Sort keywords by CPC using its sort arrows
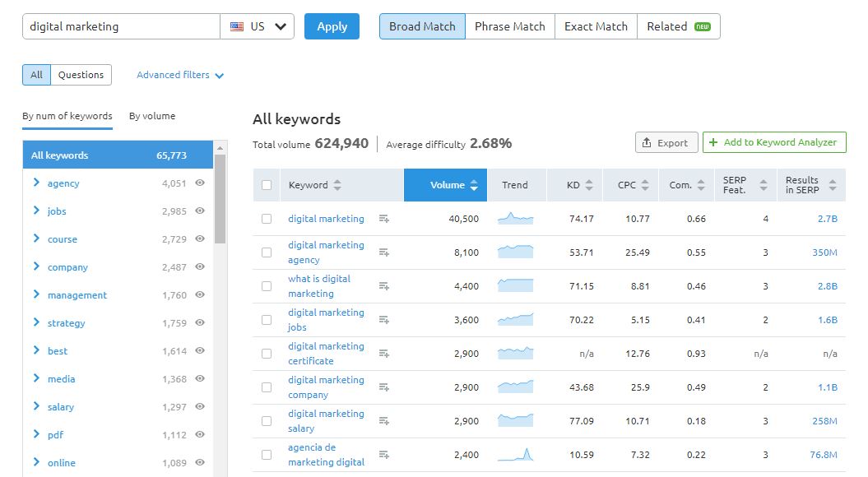Viewport: 868px width, 477px height. (645, 185)
